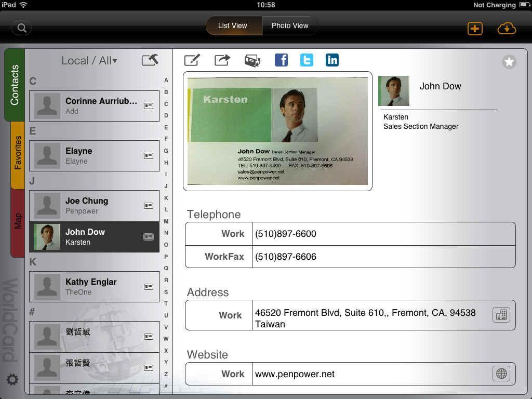This screenshot has height=399, width=532.
Task: Open the Map side tab
Action: pos(18,221)
